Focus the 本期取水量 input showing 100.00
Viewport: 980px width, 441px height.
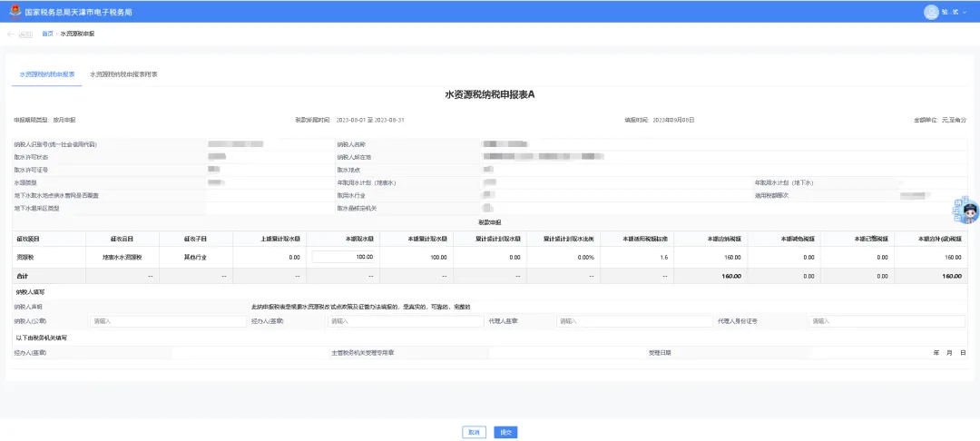tap(344, 258)
